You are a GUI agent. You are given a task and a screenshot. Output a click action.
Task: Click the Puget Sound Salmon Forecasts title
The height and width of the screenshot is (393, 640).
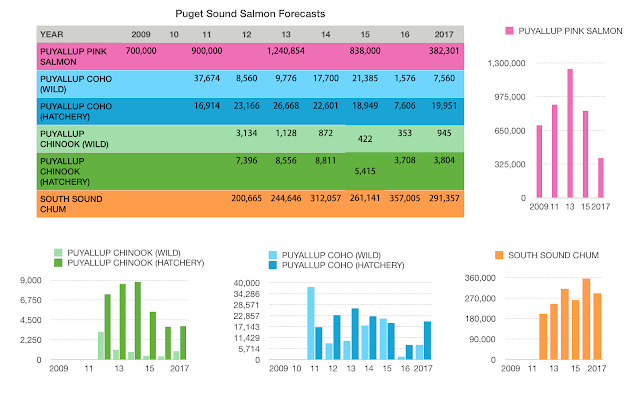point(250,13)
